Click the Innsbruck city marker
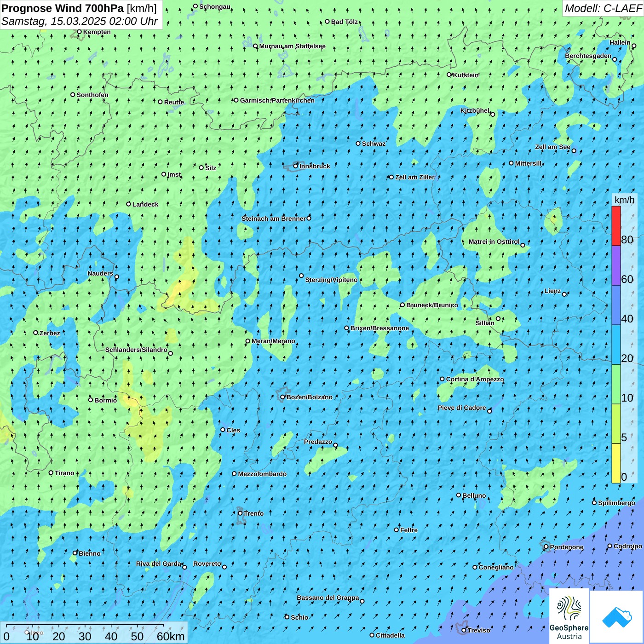Screen dimensions: 644x644 pos(296,166)
